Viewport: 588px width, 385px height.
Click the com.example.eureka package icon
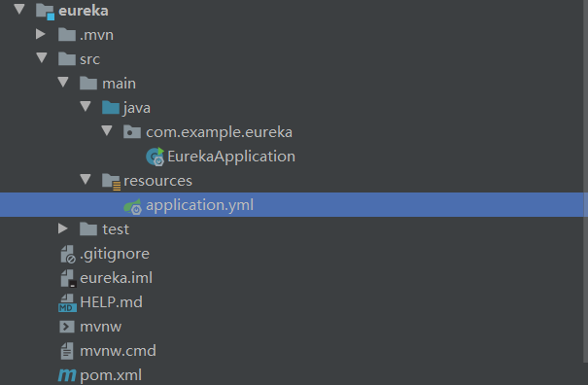point(132,131)
